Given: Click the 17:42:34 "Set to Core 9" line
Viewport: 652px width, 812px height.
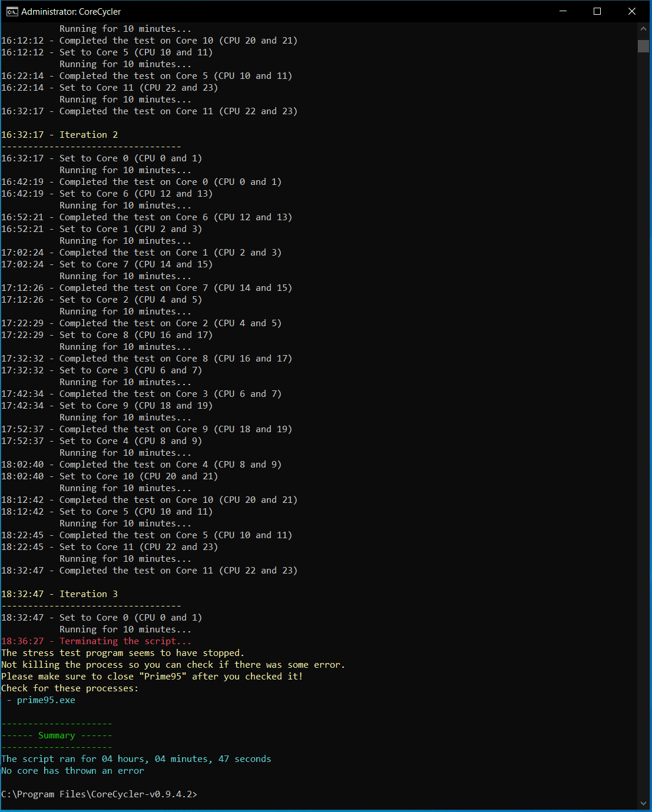Looking at the screenshot, I should tap(107, 406).
